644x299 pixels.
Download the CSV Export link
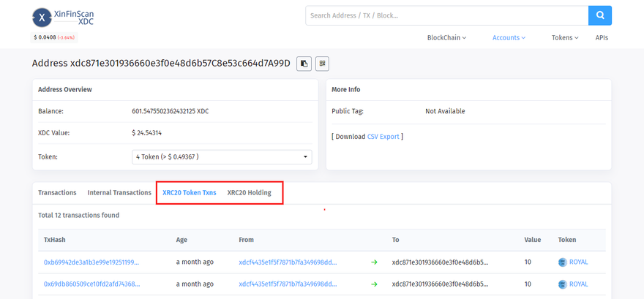click(x=383, y=137)
